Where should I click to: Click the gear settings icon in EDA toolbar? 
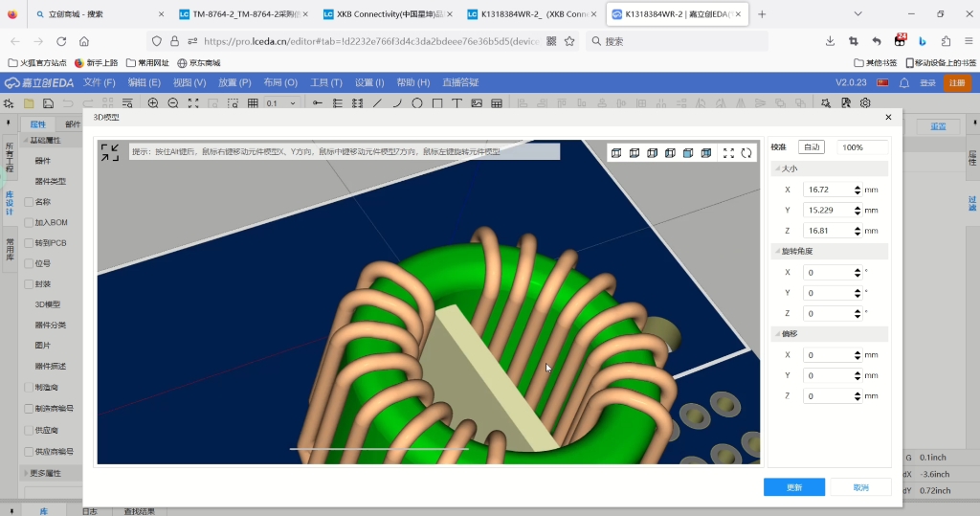coord(865,103)
